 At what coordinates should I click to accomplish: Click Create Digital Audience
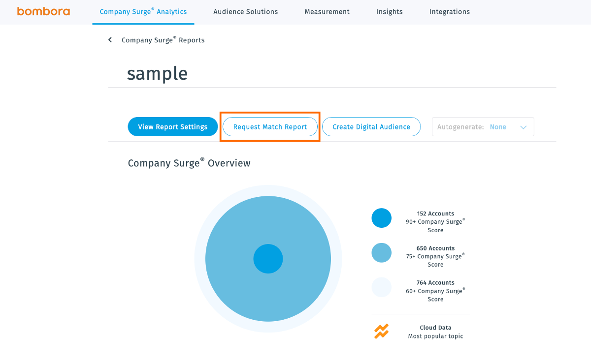(x=371, y=126)
